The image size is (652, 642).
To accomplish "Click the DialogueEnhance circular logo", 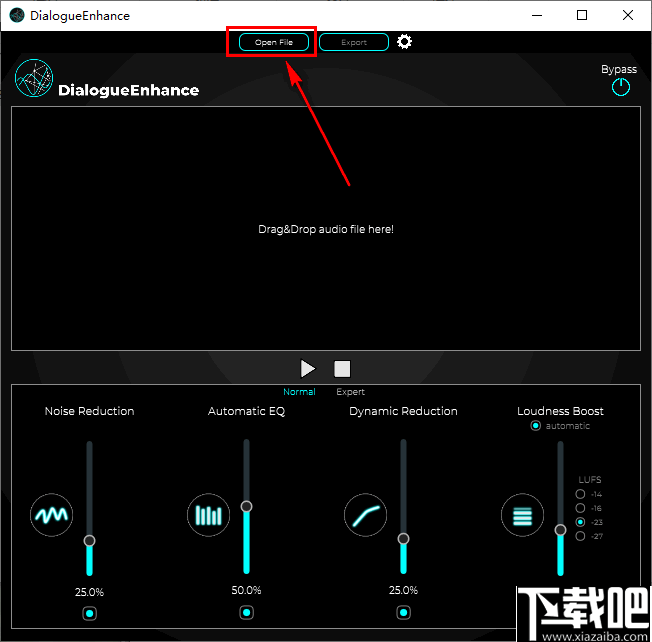I will coord(34,78).
